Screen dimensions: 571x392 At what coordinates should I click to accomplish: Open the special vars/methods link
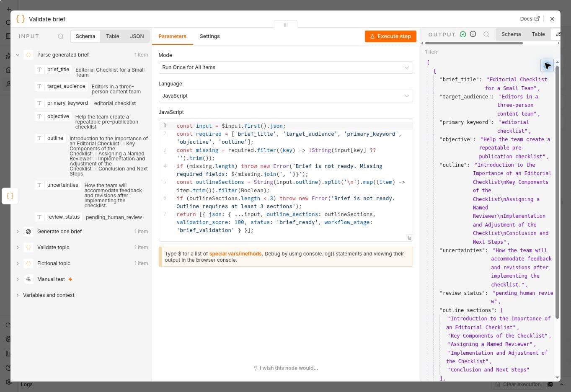click(x=235, y=254)
